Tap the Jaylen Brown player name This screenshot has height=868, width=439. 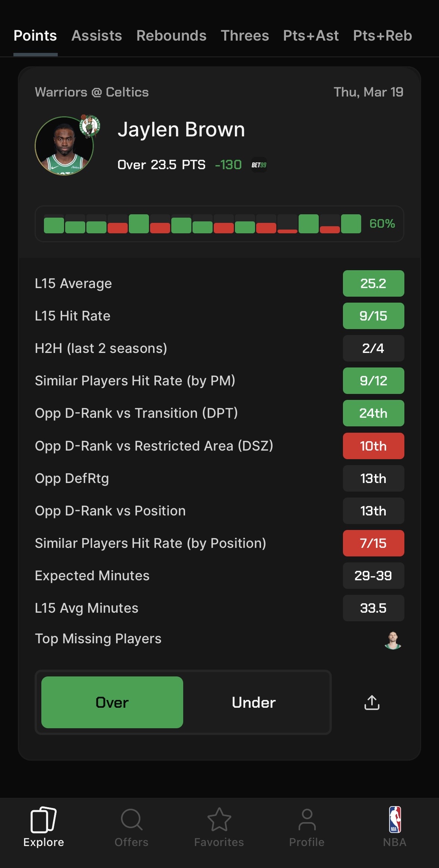(x=181, y=130)
